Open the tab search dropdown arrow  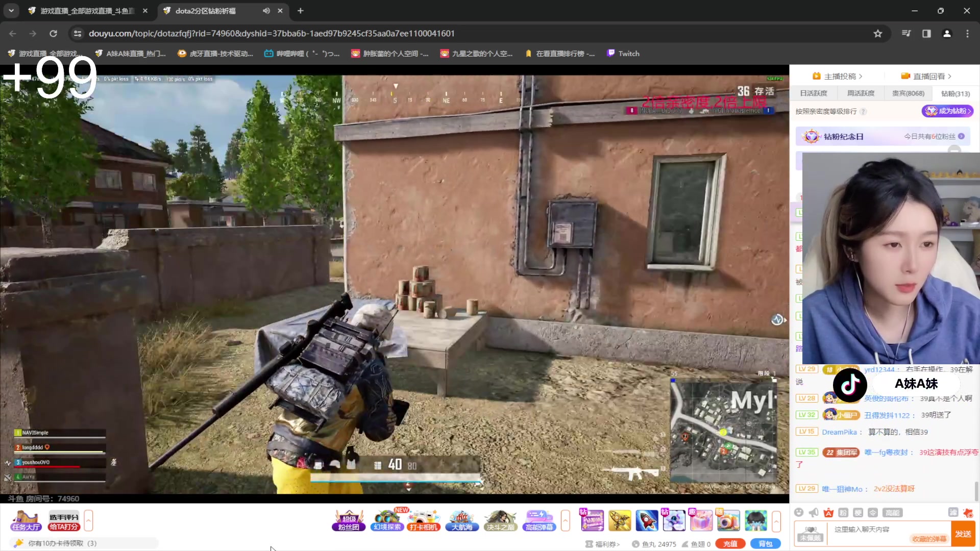point(11,11)
